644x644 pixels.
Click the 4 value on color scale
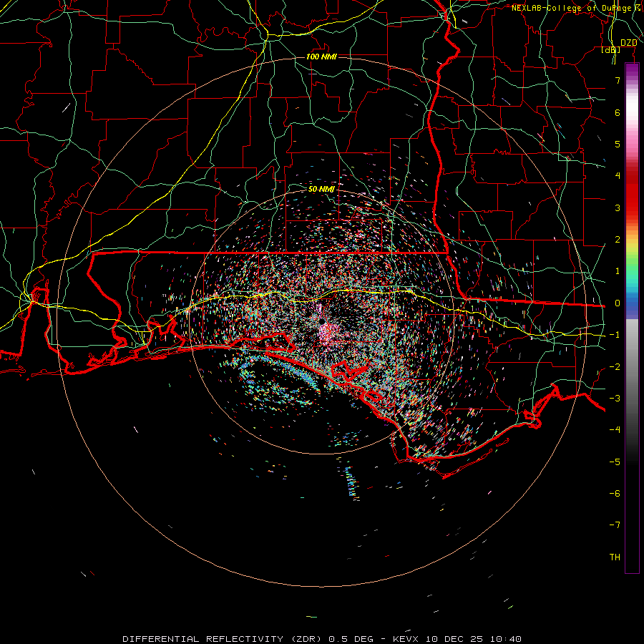pyautogui.click(x=618, y=176)
